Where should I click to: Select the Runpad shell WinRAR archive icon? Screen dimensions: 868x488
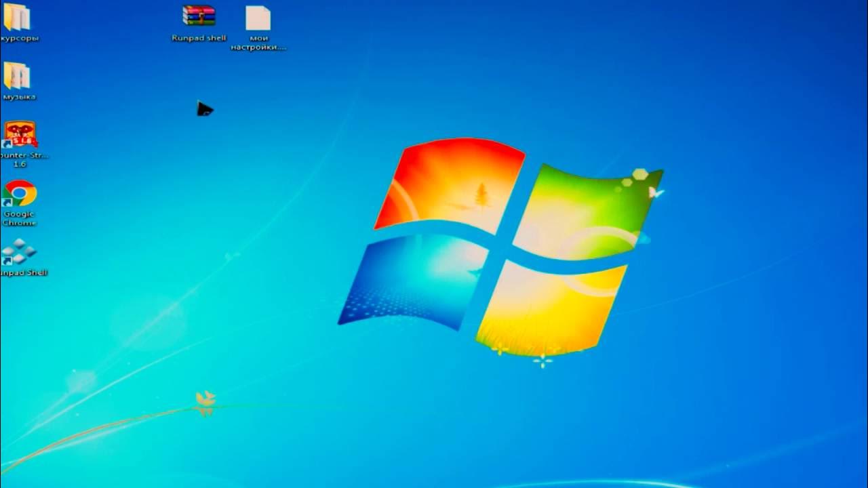click(x=199, y=16)
